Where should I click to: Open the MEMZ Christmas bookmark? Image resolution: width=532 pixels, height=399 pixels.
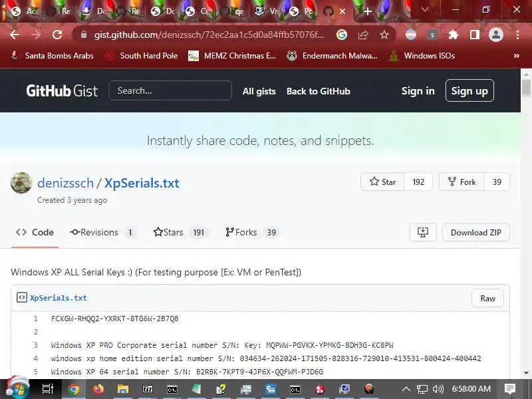pyautogui.click(x=232, y=56)
